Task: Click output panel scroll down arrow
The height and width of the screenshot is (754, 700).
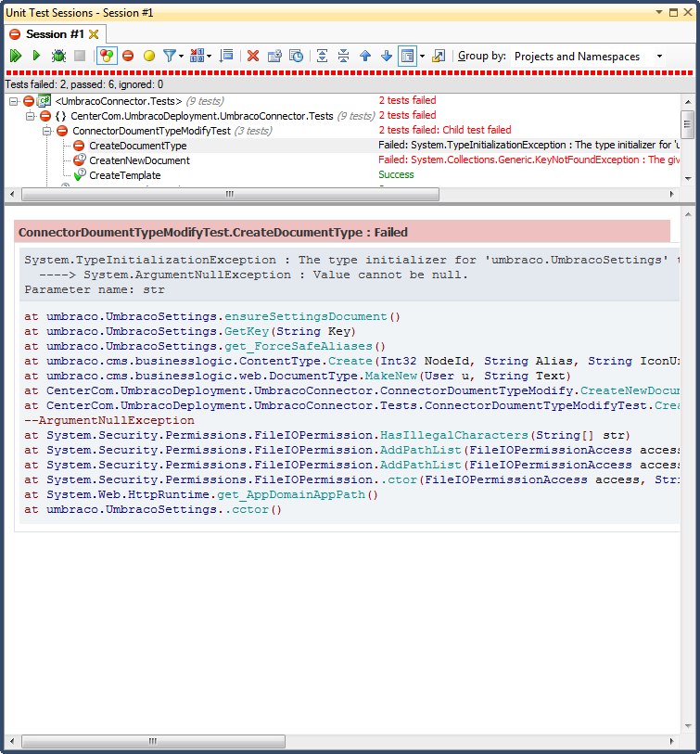Action: coord(688,725)
